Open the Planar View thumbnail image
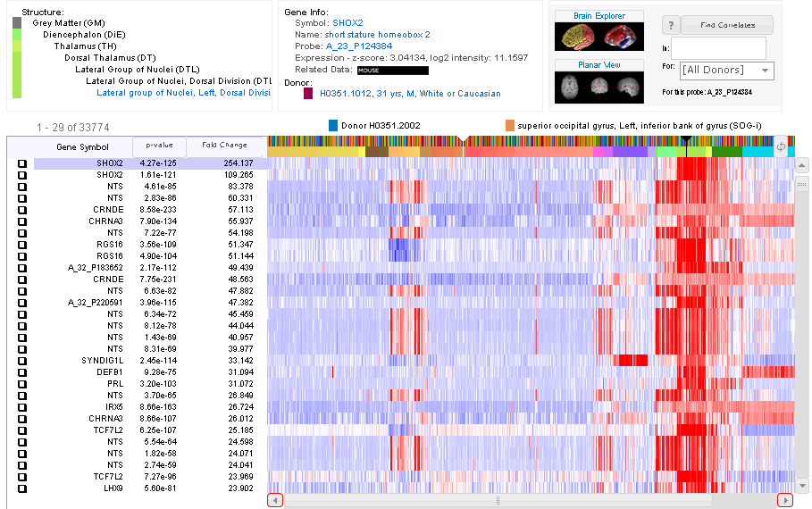812x509 pixels. [x=599, y=87]
